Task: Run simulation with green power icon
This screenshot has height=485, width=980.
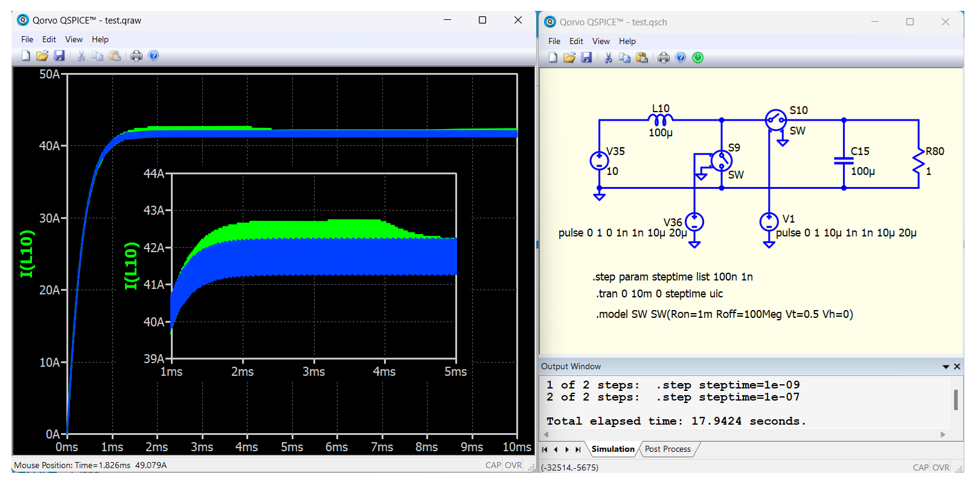Action: pyautogui.click(x=697, y=57)
